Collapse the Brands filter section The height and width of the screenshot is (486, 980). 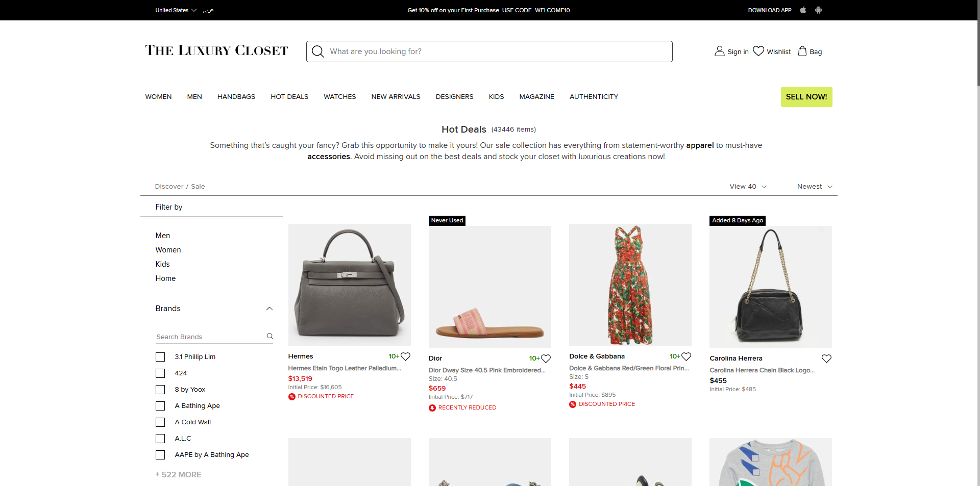point(269,309)
